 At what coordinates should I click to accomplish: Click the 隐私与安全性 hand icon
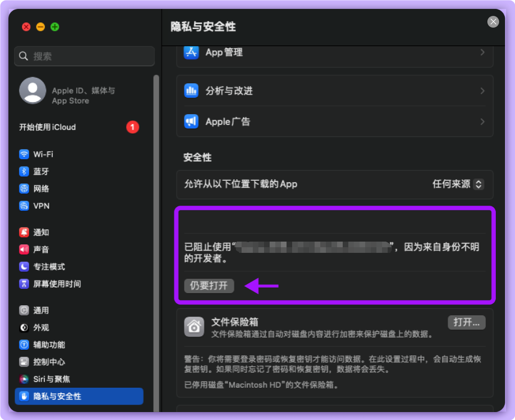pyautogui.click(x=24, y=397)
